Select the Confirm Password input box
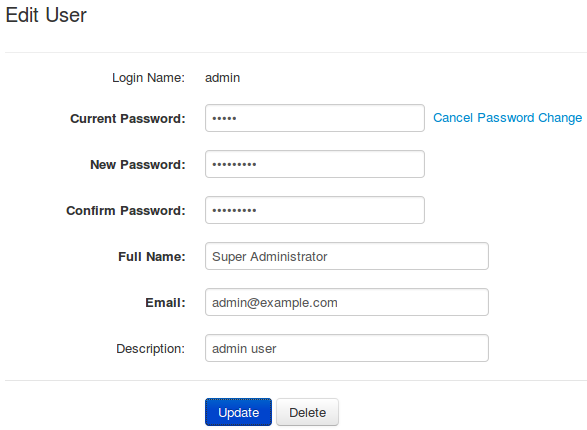 (x=315, y=210)
